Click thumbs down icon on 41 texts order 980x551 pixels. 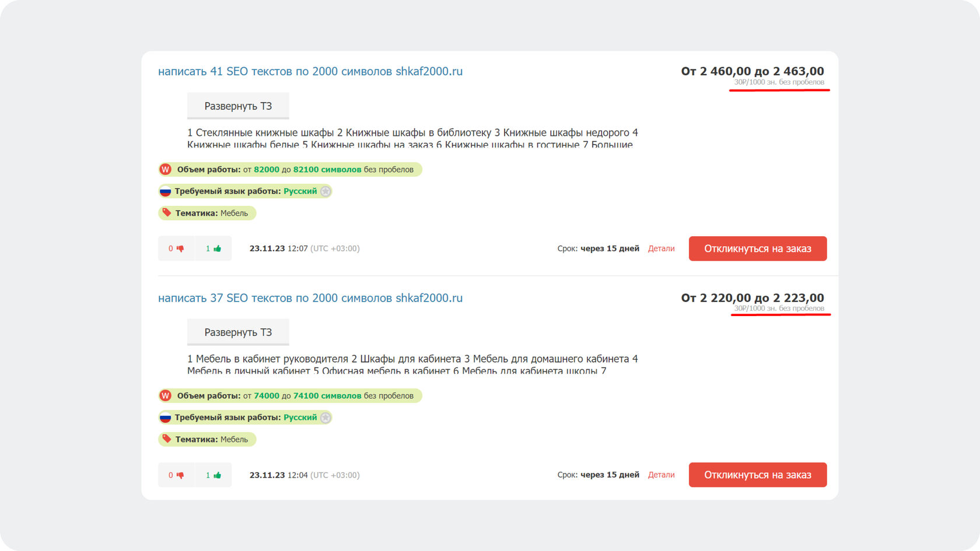click(180, 249)
